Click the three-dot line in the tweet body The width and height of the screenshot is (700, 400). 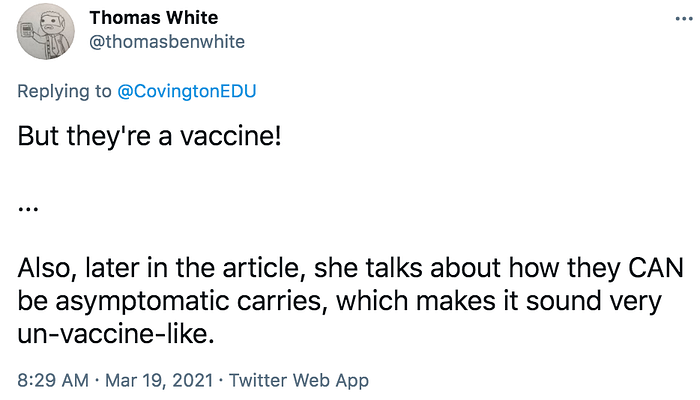click(x=28, y=208)
